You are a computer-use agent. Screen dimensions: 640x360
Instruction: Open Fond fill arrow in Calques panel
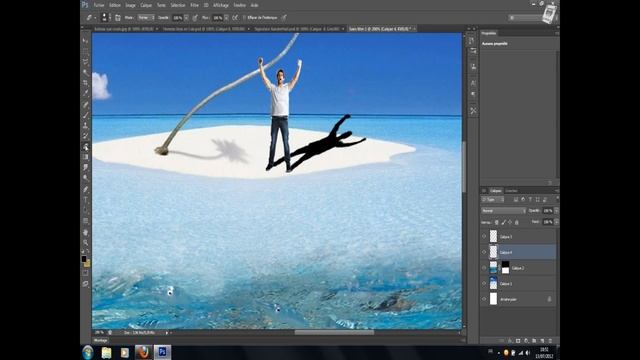click(556, 222)
